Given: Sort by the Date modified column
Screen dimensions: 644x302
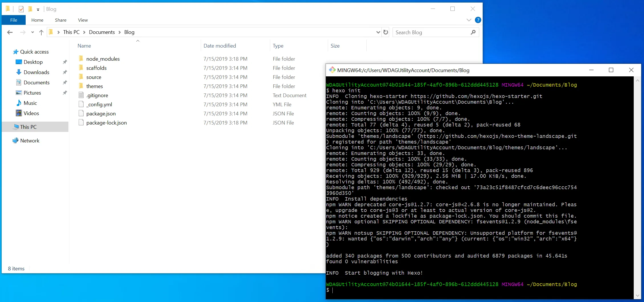Looking at the screenshot, I should (220, 46).
